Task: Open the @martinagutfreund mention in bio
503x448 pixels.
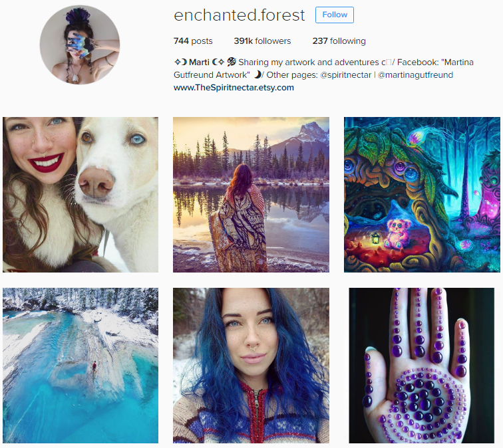Action: (x=415, y=75)
